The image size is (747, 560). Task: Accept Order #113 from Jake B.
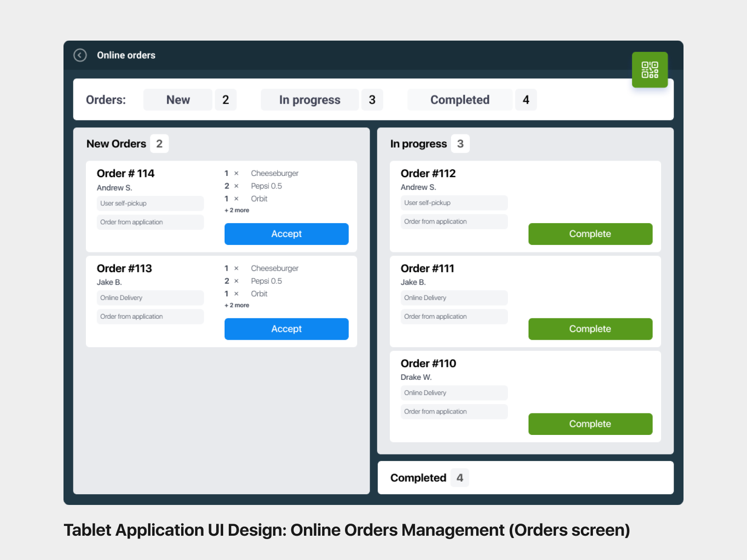click(286, 329)
